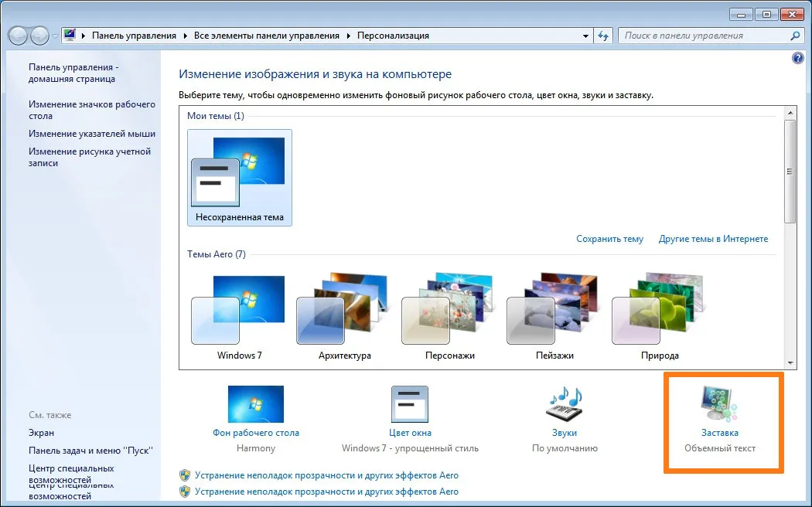Apply the Персонажи theme
The height and width of the screenshot is (507, 812).
pyautogui.click(x=449, y=318)
